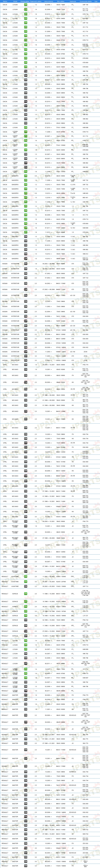This screenshot has width=100, height=868.
Task: Click petrol fuel icon in K7M 718 row
Action: pos(26,14)
